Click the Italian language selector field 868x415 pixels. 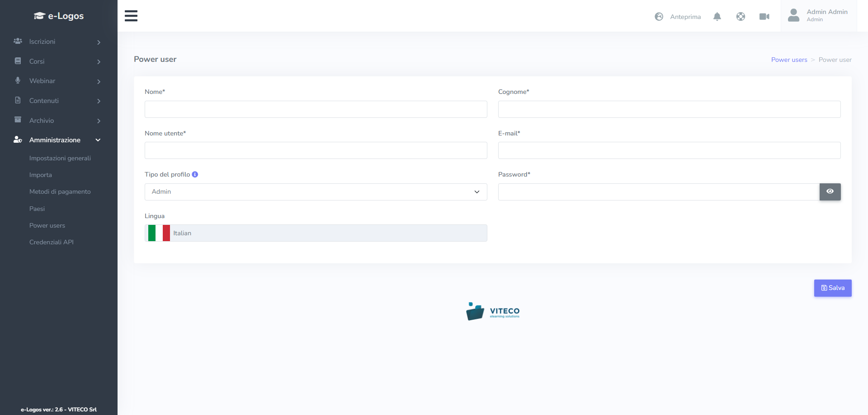[316, 233]
